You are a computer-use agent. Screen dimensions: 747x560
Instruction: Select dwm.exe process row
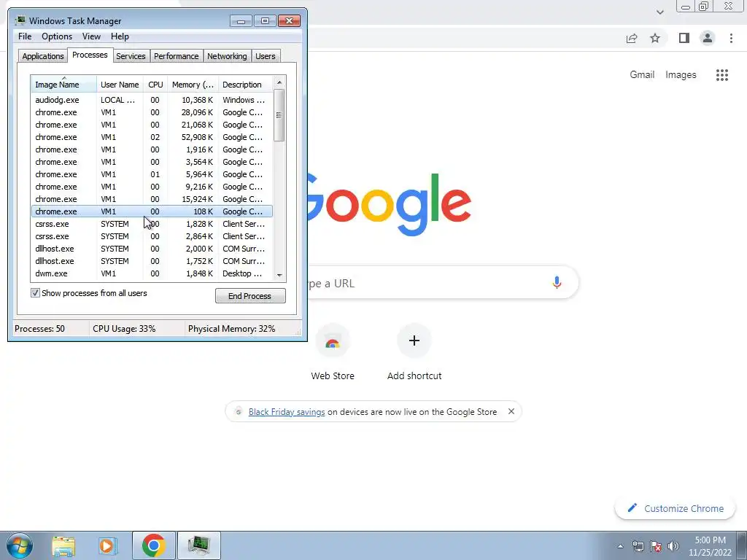coord(152,273)
